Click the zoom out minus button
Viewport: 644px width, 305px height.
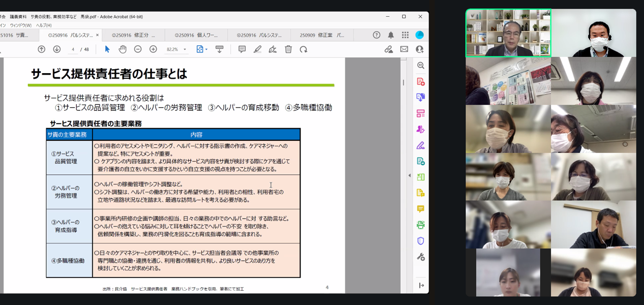pyautogui.click(x=138, y=49)
